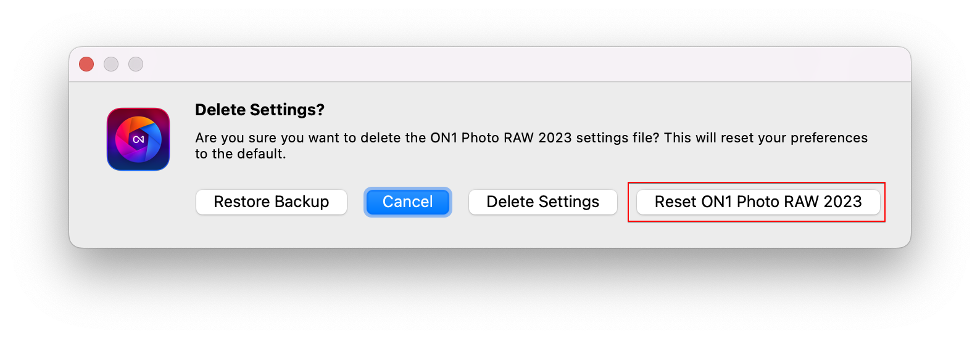Restore settings from backup

tap(271, 202)
